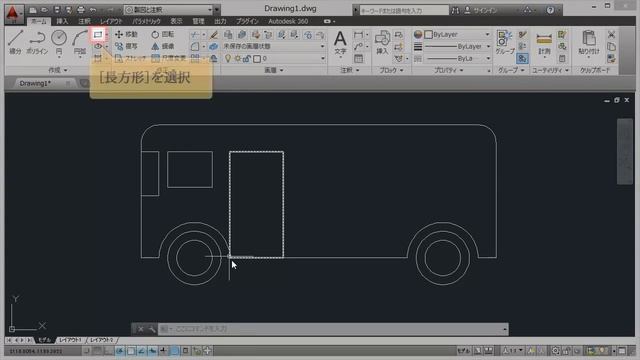Click the Mirror (鏡像) tool
The height and width of the screenshot is (360, 640).
pyautogui.click(x=163, y=46)
